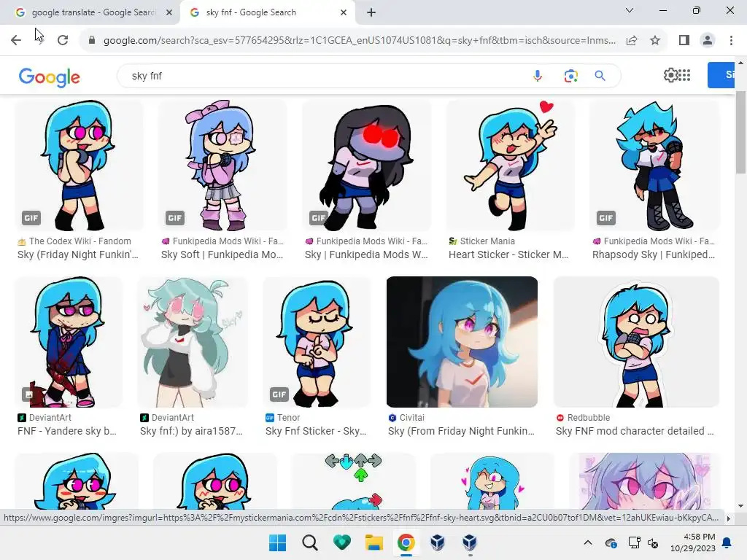
Task: Click the Tenor source label
Action: tap(288, 418)
